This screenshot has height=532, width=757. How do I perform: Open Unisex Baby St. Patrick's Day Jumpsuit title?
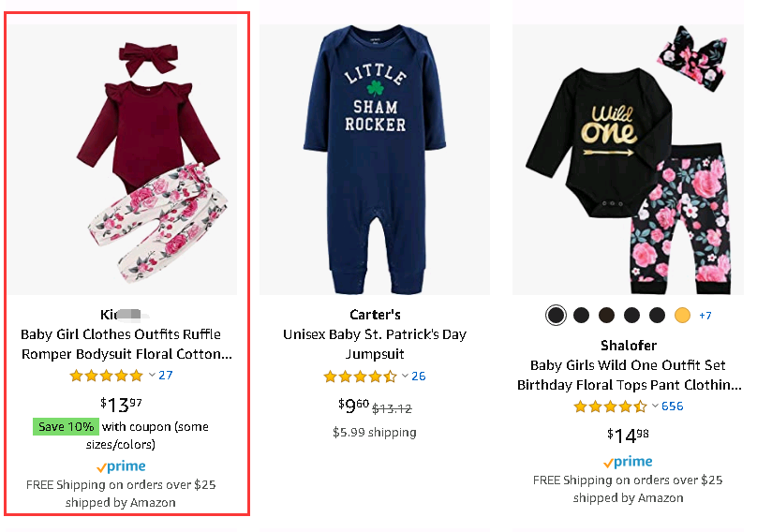point(375,345)
